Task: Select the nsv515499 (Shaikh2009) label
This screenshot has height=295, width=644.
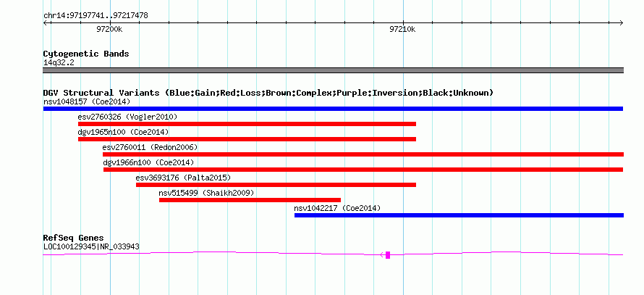Action: tap(207, 193)
